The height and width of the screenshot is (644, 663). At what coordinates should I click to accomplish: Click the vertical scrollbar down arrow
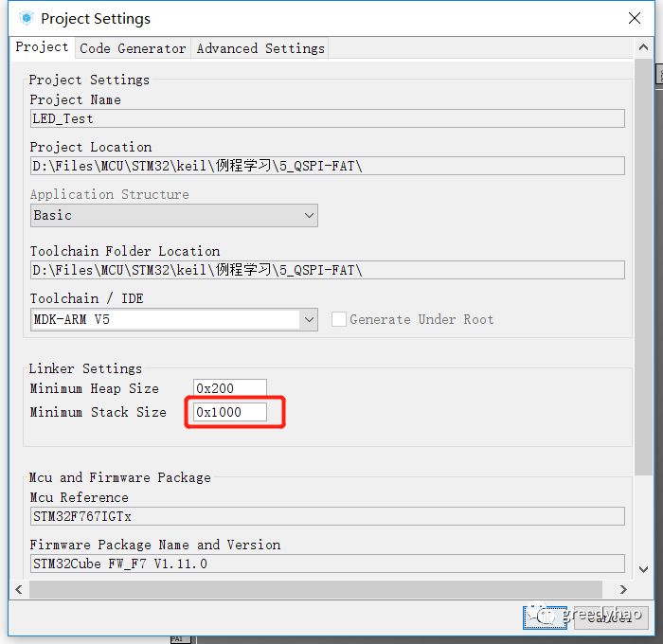pyautogui.click(x=643, y=569)
